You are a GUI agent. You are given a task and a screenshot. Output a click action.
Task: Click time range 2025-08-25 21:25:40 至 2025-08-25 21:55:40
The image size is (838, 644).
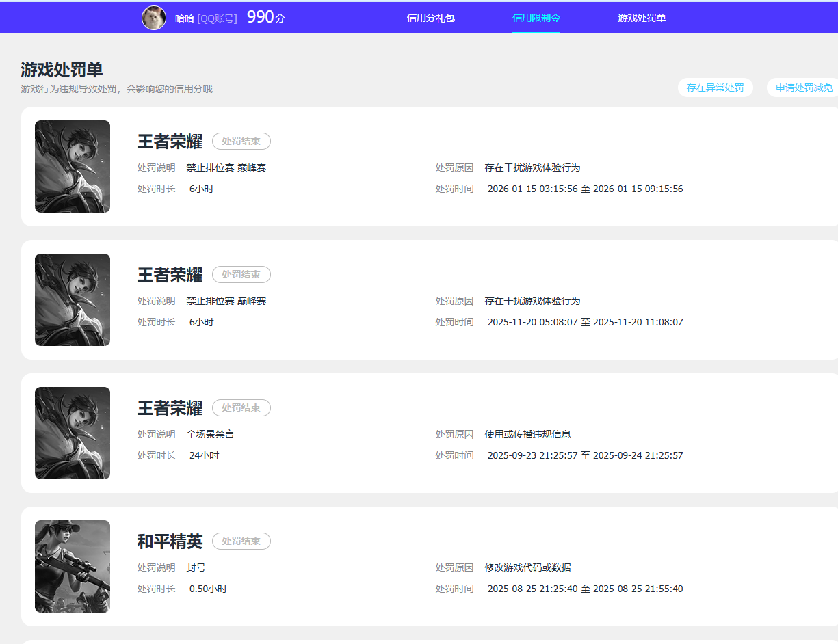point(585,589)
